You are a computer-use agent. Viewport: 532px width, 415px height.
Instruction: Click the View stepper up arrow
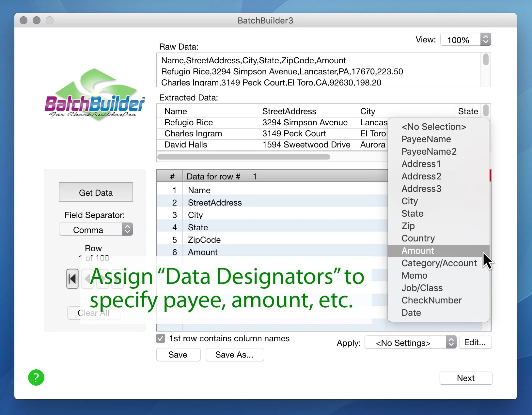click(x=486, y=37)
